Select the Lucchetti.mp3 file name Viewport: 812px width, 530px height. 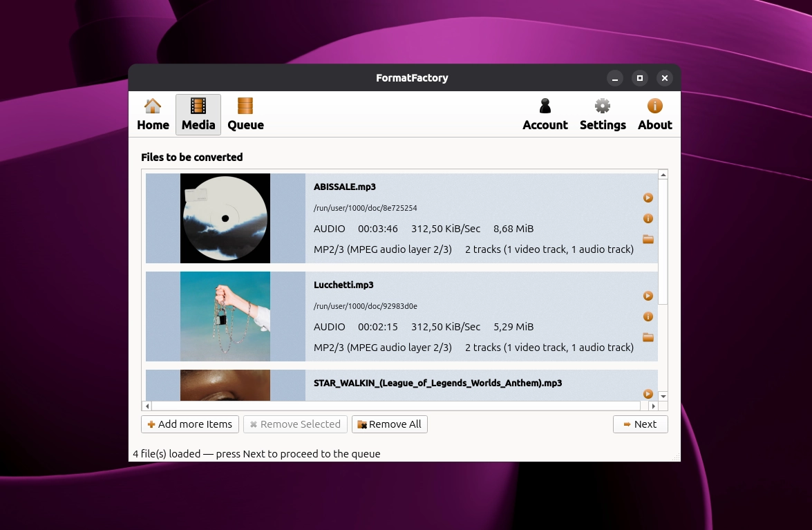(343, 285)
